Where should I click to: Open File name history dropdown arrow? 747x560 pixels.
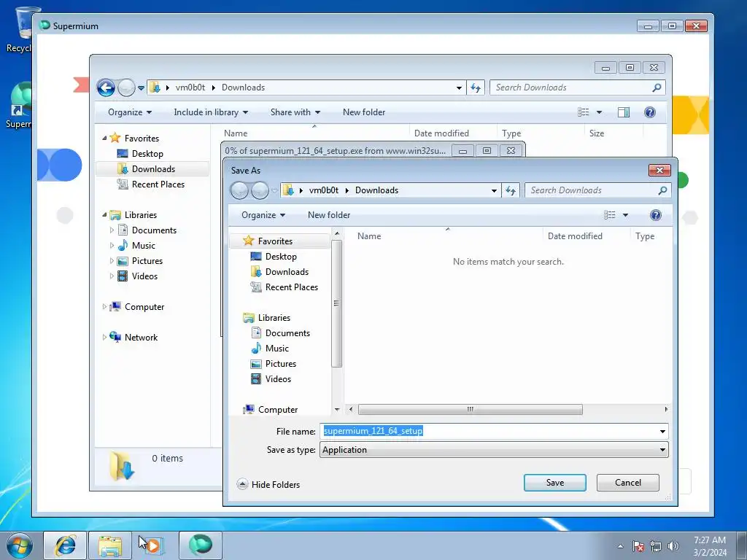click(x=662, y=432)
